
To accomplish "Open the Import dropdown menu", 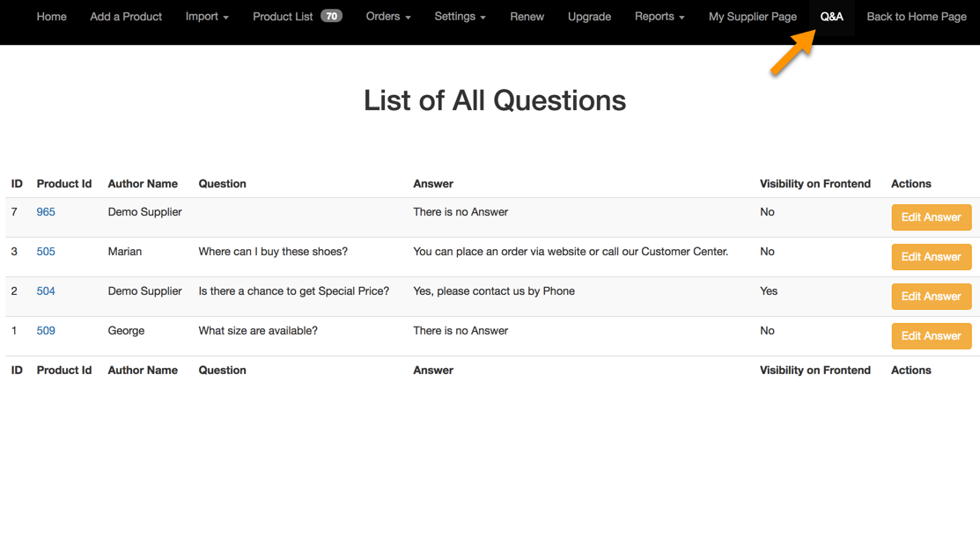I will point(207,17).
